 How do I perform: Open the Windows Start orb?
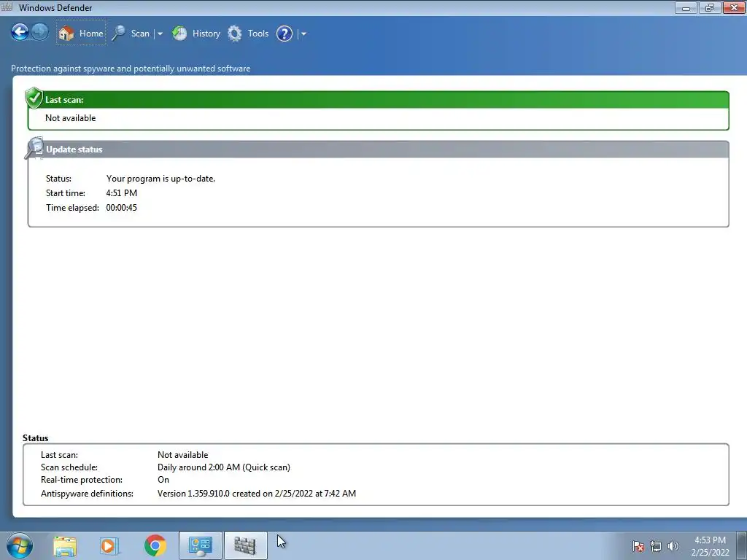pos(20,545)
